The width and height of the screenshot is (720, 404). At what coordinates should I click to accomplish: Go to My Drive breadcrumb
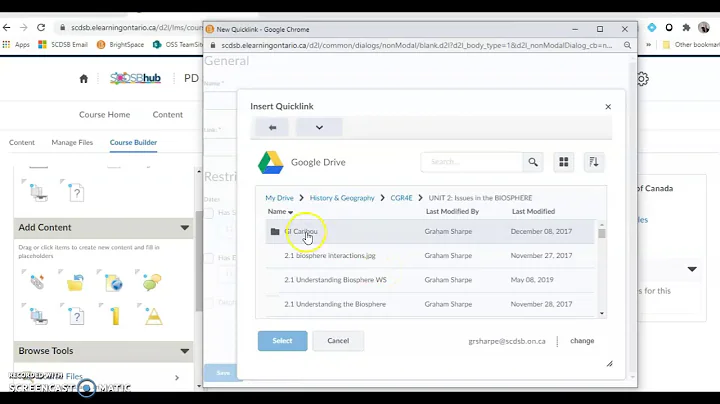(x=279, y=198)
